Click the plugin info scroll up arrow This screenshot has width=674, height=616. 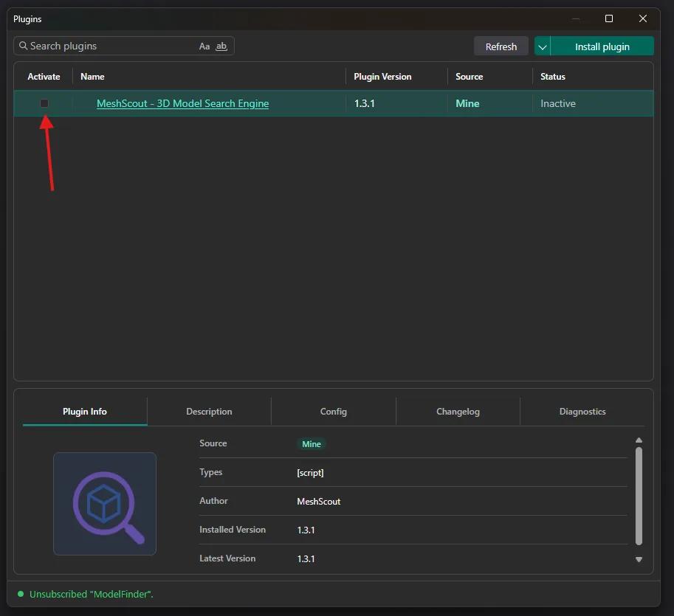click(x=639, y=440)
